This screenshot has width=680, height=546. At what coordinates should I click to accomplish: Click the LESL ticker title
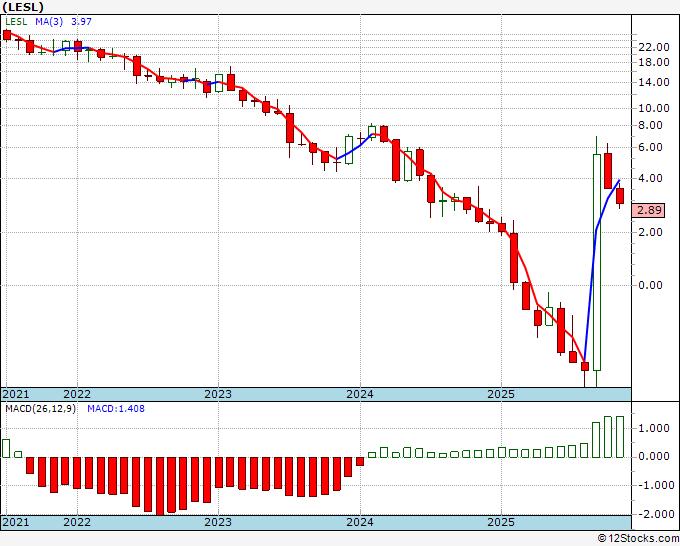point(23,7)
